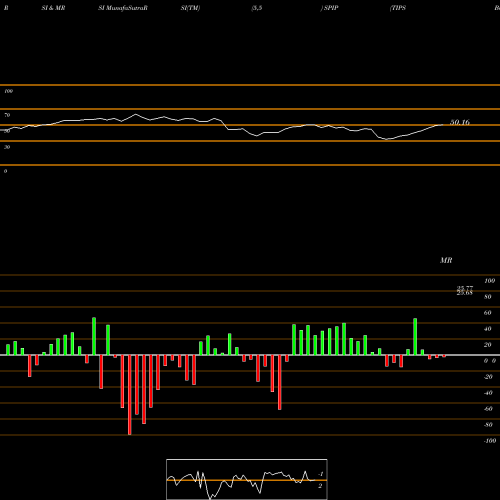Click the 70 level label in RSI panel
This screenshot has height=500, width=500.
7,115
